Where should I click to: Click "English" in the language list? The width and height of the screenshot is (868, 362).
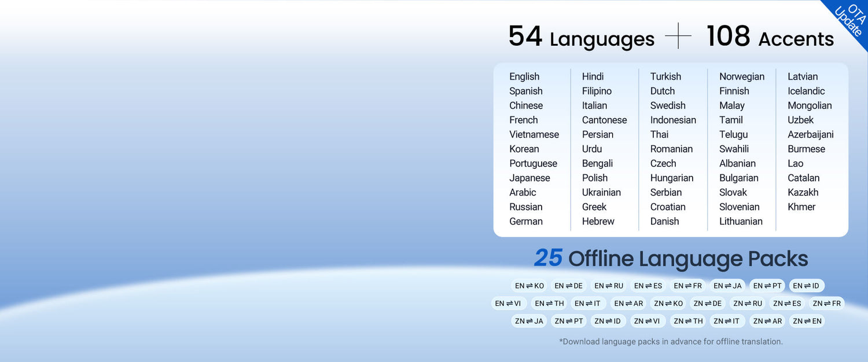[x=524, y=76]
